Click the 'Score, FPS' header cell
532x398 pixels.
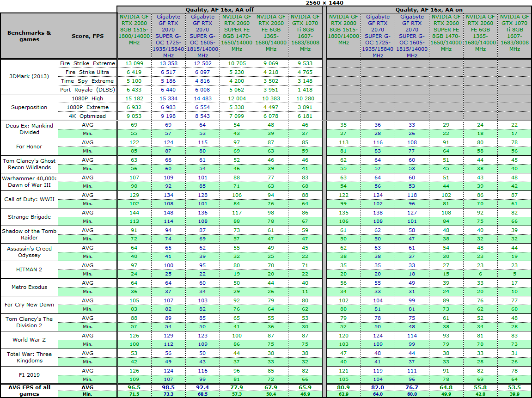(87, 36)
